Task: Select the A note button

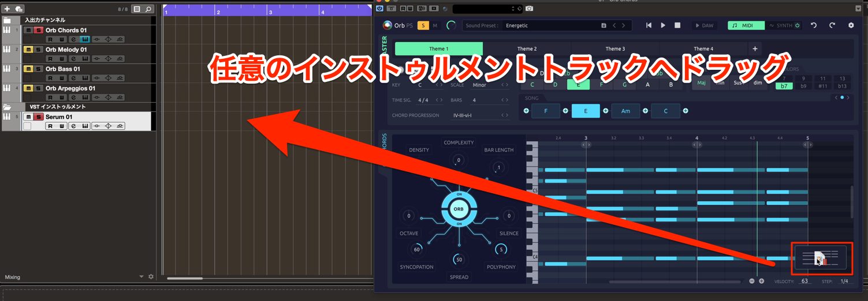Action: 647,84
